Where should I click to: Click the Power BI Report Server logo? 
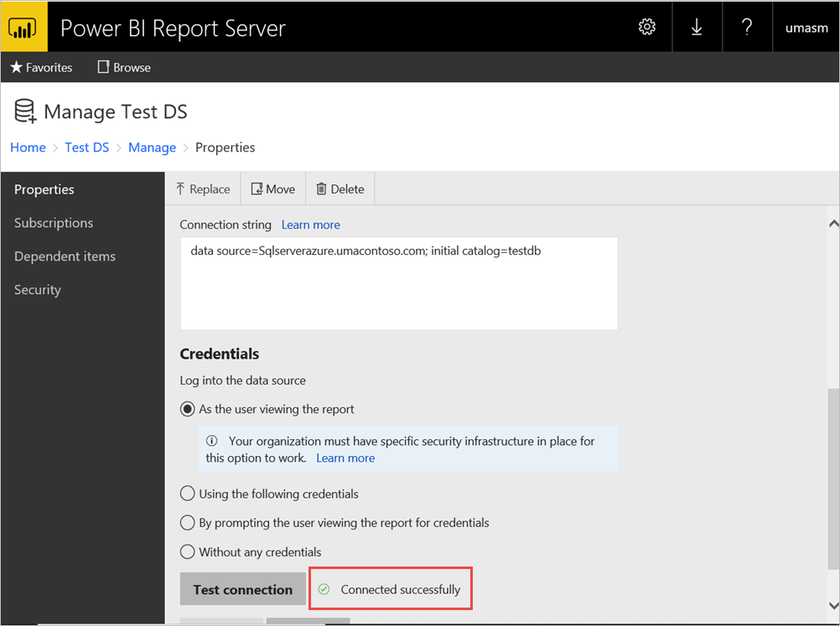(x=23, y=26)
